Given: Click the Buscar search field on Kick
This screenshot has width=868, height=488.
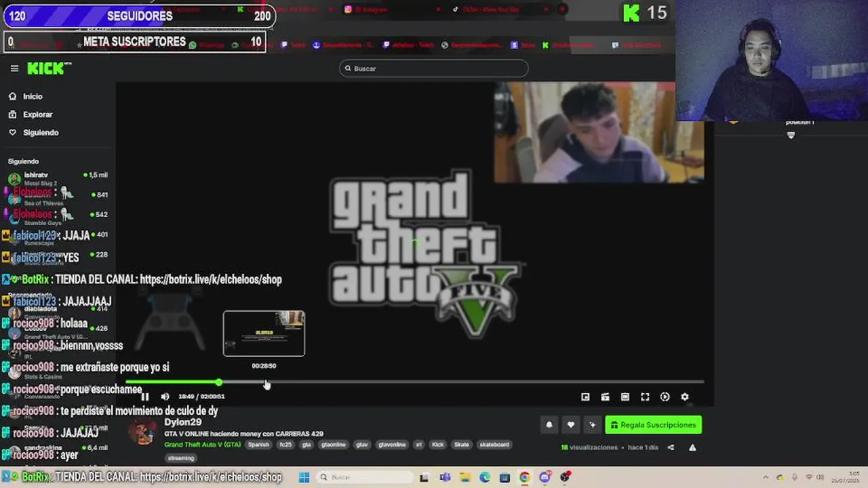Looking at the screenshot, I should point(433,68).
